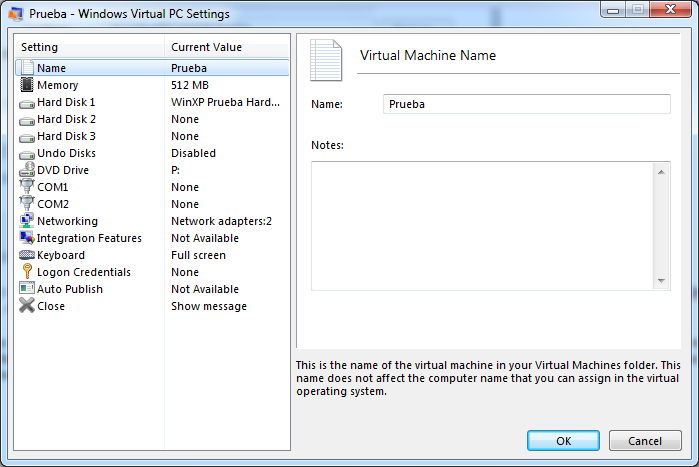Choose the COM2 setting label
Screen dimensions: 699x467
pos(53,204)
